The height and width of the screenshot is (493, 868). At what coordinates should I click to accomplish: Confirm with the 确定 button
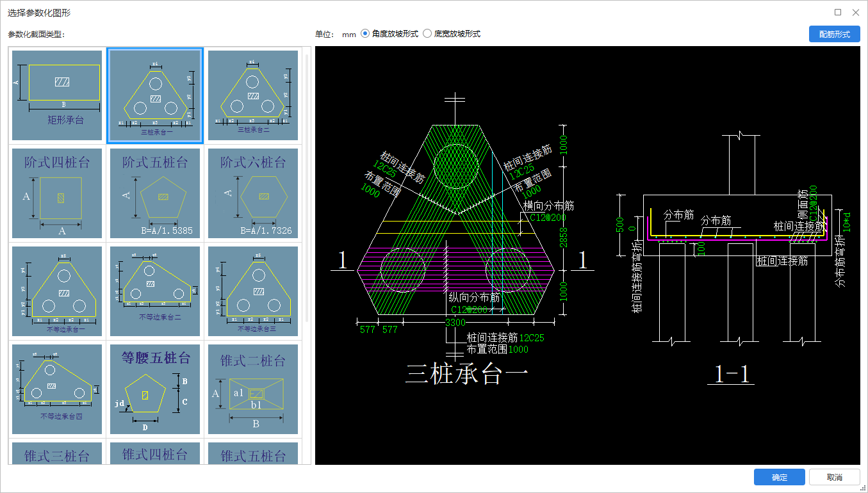coord(779,478)
